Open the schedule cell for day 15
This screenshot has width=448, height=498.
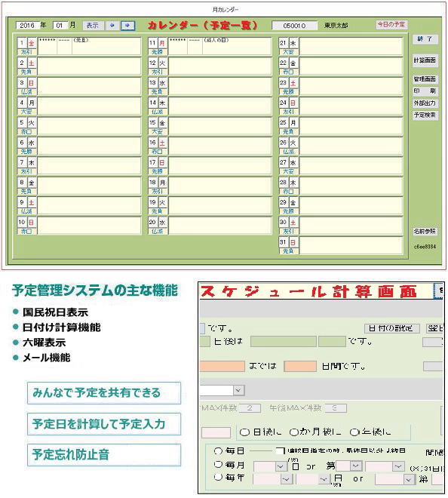point(220,126)
